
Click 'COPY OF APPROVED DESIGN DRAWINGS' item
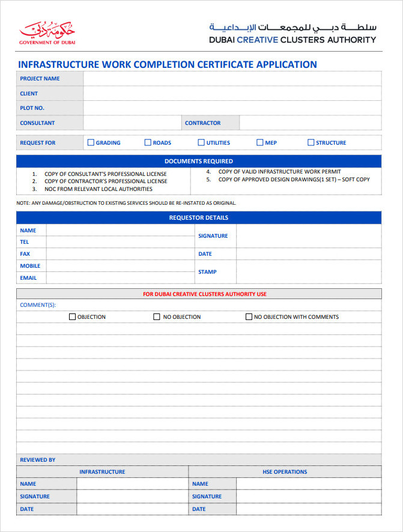pos(294,179)
